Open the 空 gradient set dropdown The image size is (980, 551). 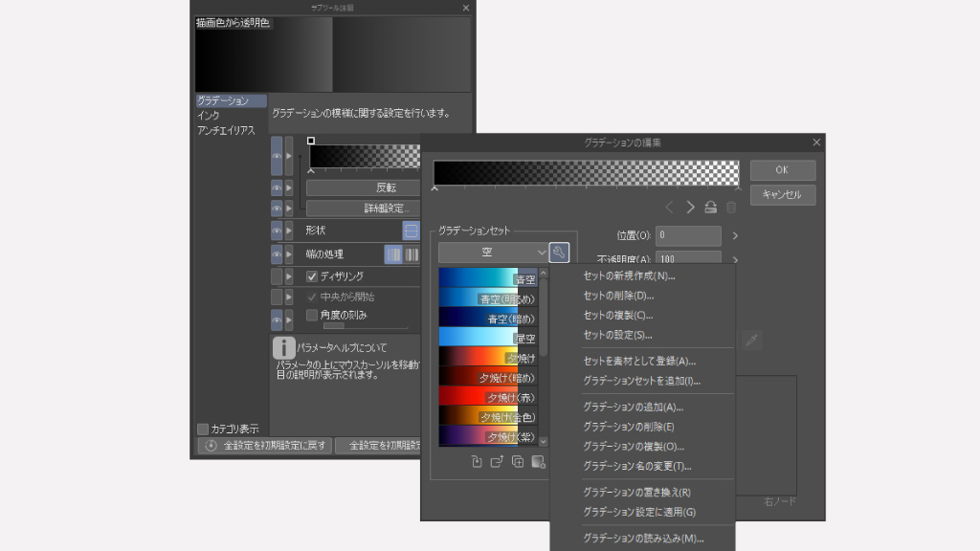pyautogui.click(x=493, y=253)
